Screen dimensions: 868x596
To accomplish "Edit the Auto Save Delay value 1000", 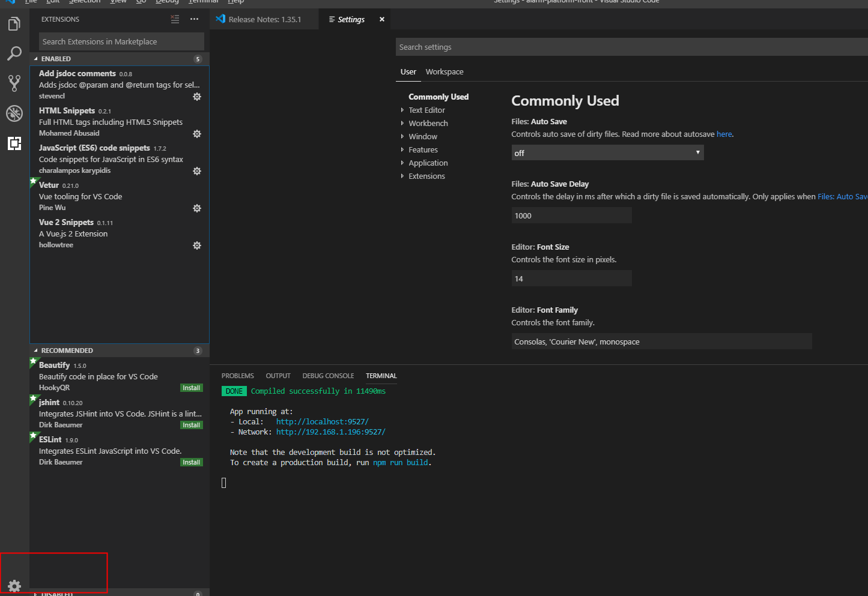I will 571,215.
